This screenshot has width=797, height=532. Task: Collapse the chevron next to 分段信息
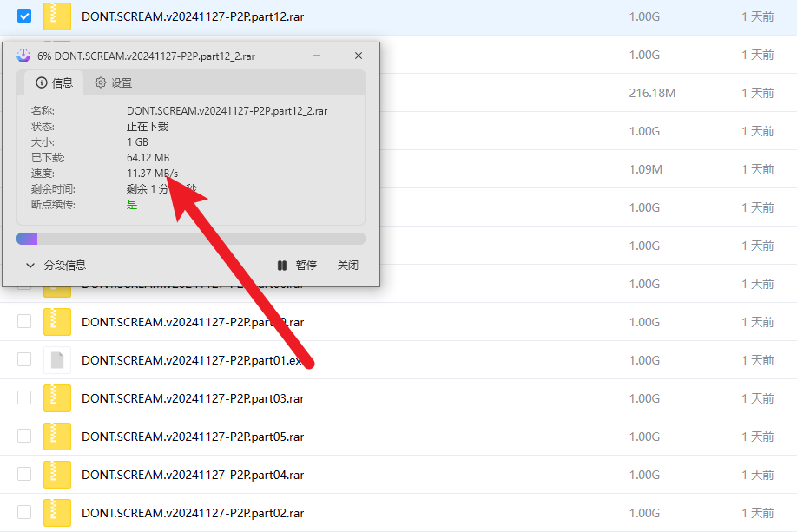[31, 265]
